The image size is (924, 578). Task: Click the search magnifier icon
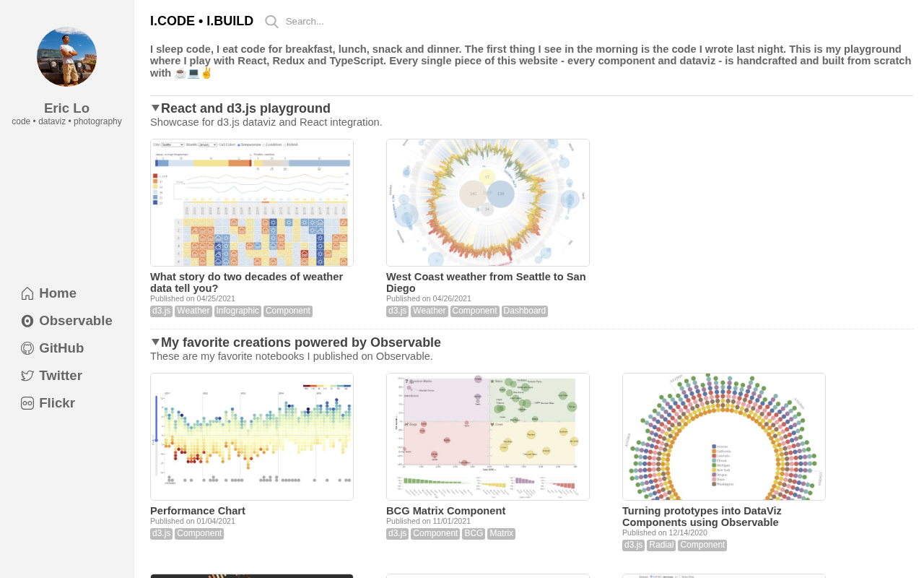[271, 22]
